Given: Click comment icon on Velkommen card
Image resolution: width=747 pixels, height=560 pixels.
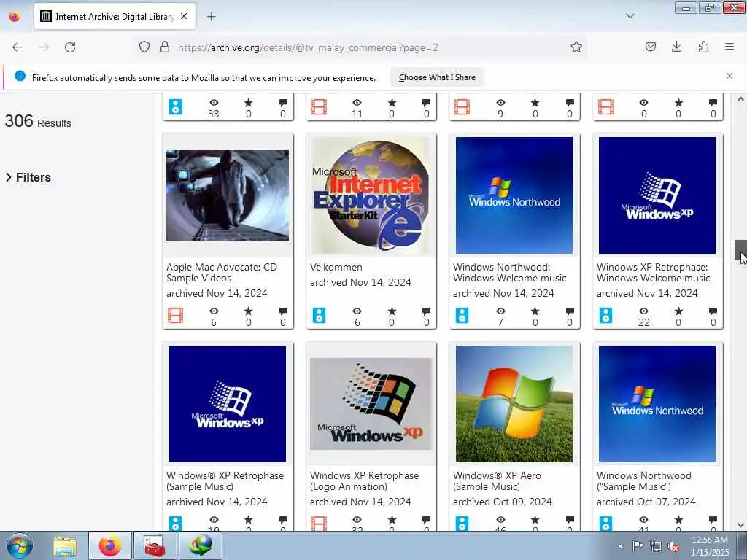Looking at the screenshot, I should tap(426, 311).
